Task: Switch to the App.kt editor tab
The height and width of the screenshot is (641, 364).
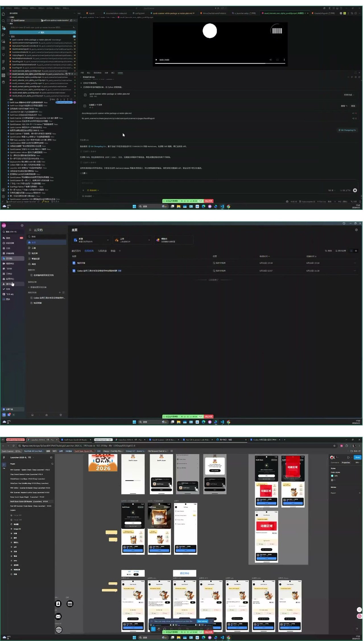Action: tap(91, 13)
